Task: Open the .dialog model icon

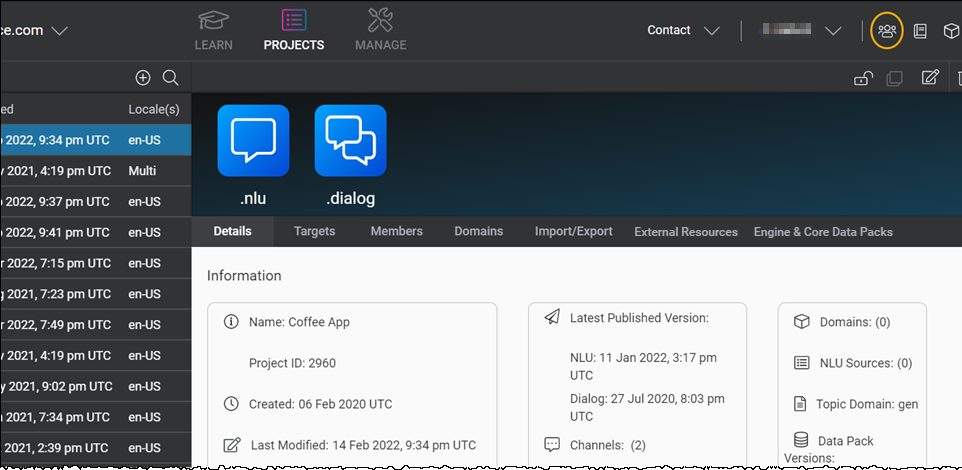Action: tap(350, 141)
